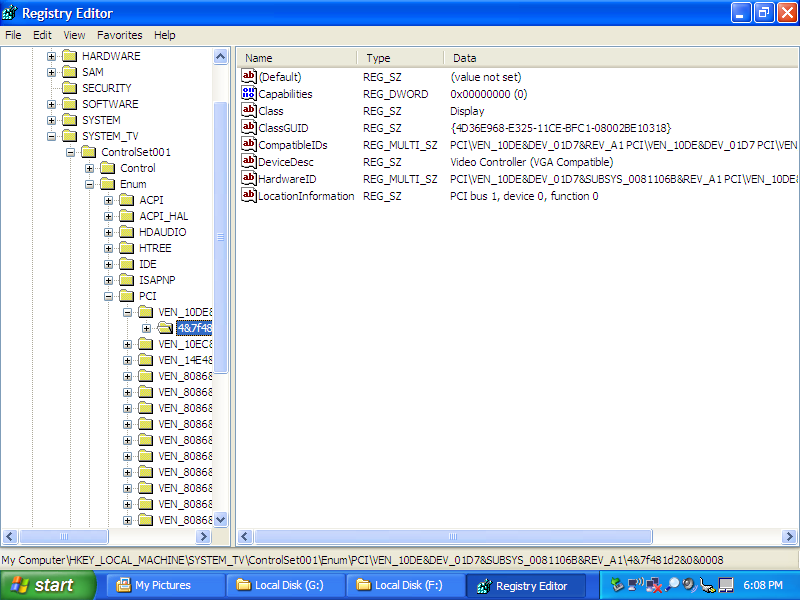This screenshot has height=600, width=800.
Task: Select the VEN_10EC tree key
Action: point(185,344)
